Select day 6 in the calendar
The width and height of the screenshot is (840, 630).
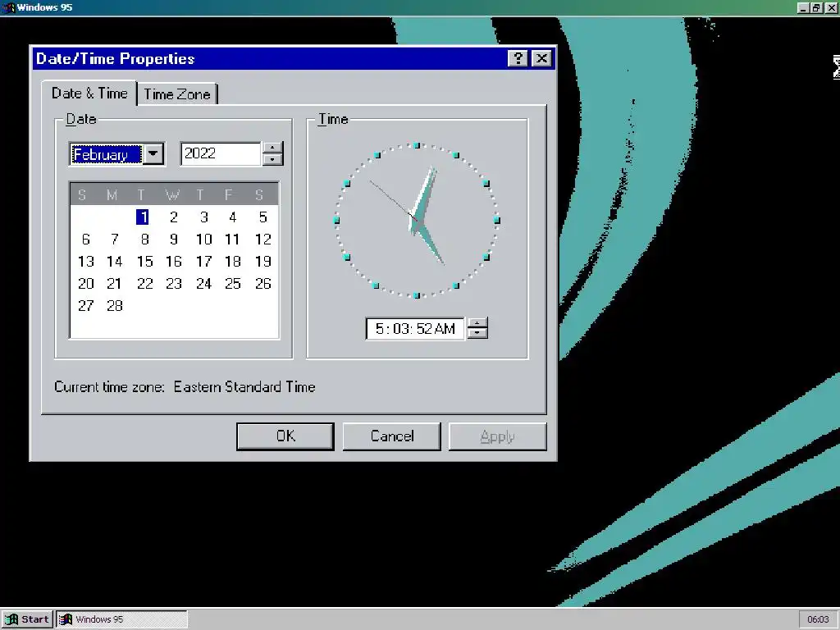point(85,239)
